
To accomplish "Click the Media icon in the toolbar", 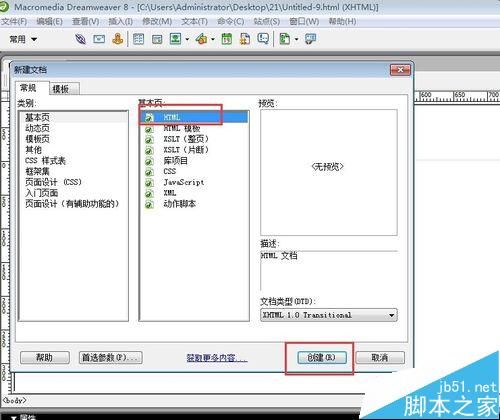I will tap(202, 39).
